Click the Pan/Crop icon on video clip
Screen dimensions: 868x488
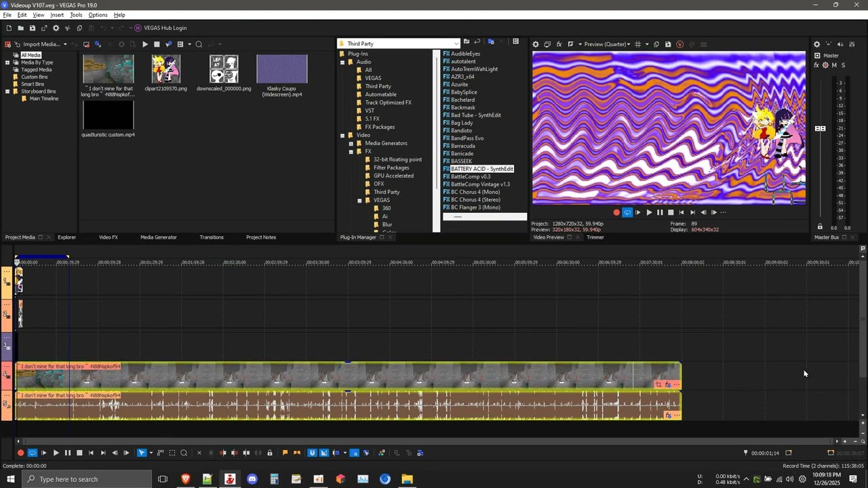pos(658,384)
